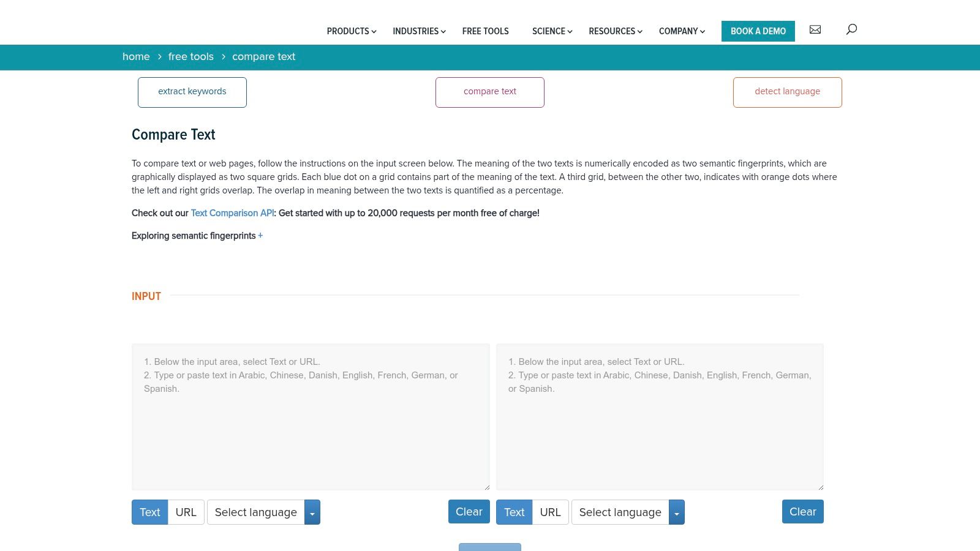The width and height of the screenshot is (980, 551).
Task: Open the left Select language dropdown
Action: point(256,512)
